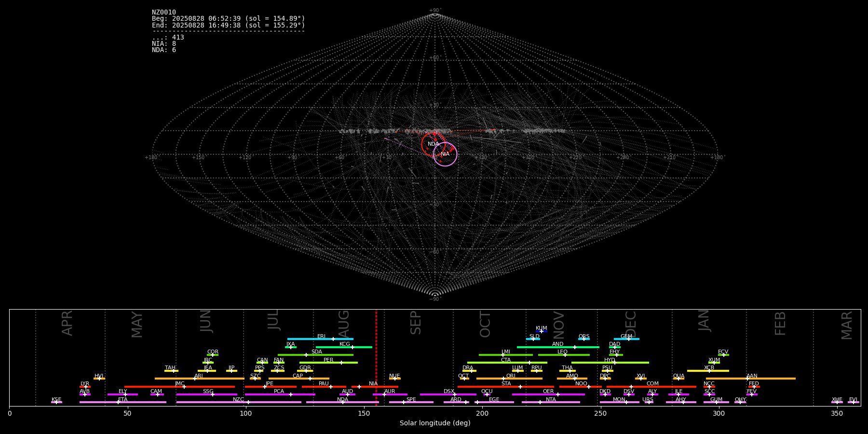Click the SPE shower label in timeline

(411, 400)
